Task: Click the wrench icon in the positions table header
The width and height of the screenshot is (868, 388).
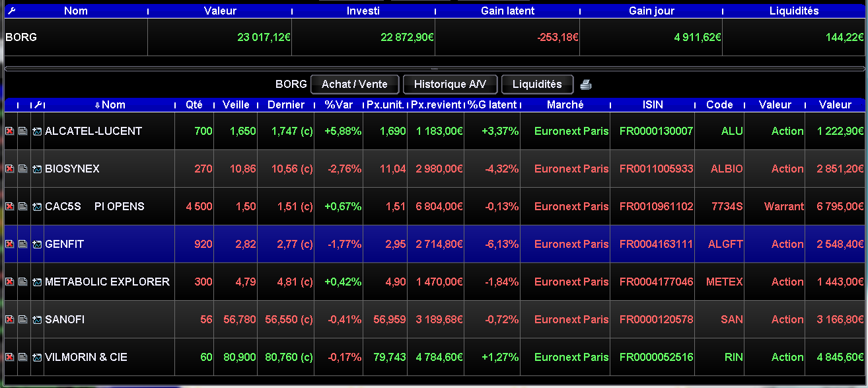Action: pyautogui.click(x=37, y=104)
